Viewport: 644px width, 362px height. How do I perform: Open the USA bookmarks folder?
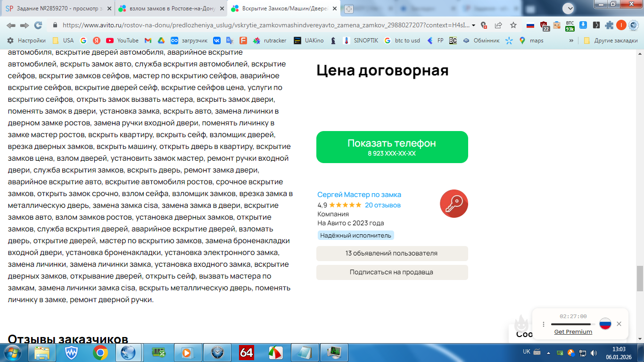tap(63, 41)
